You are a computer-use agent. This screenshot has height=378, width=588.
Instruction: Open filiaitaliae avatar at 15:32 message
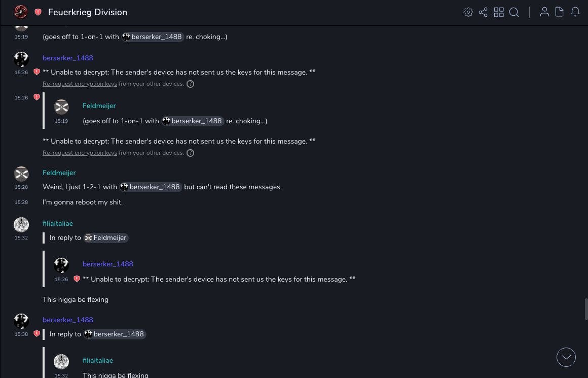click(x=21, y=225)
